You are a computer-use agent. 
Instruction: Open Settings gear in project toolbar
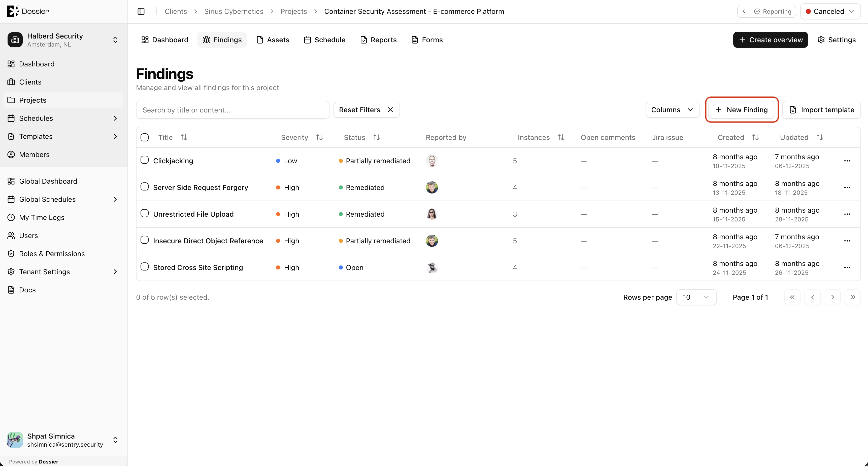point(837,40)
